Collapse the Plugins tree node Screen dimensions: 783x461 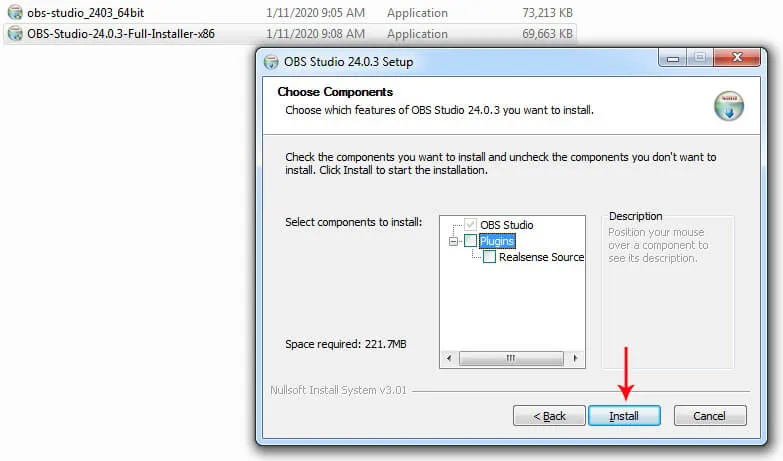(x=453, y=241)
